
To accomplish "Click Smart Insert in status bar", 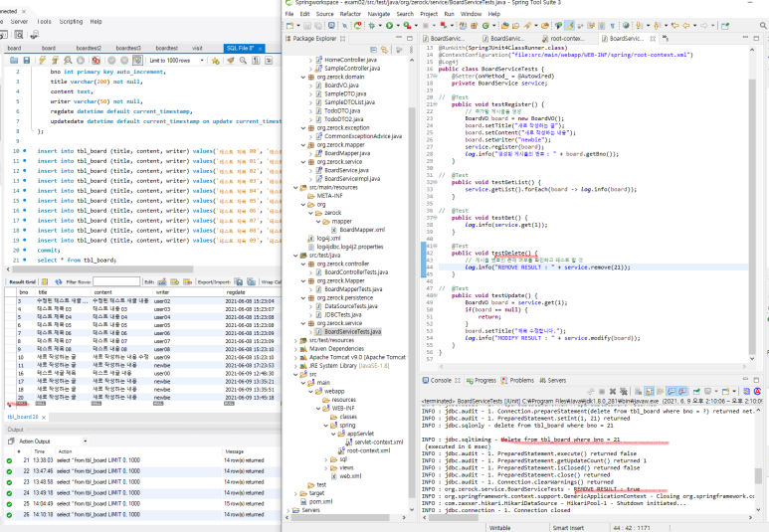I will [x=568, y=528].
